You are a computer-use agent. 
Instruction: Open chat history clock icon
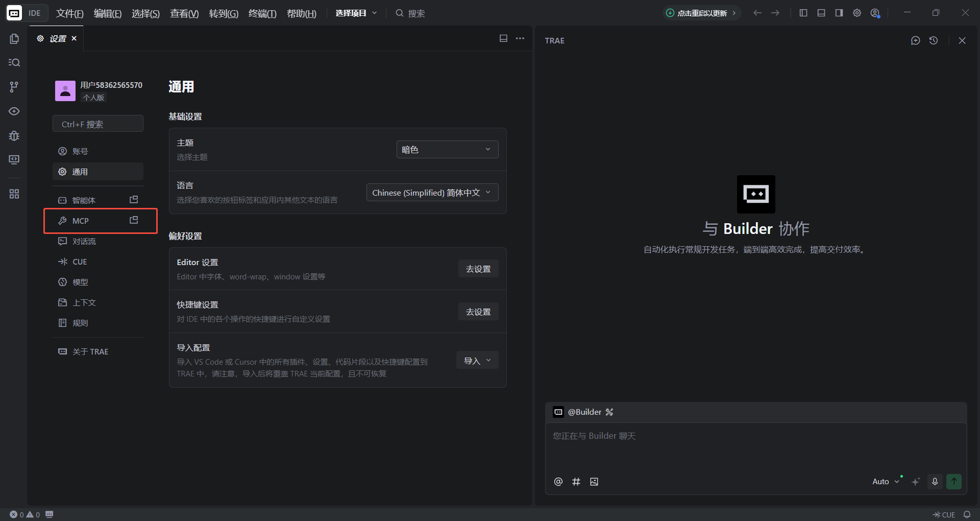point(934,40)
